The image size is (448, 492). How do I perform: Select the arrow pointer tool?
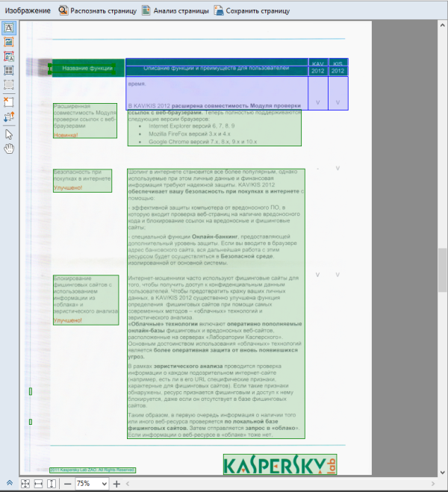pyautogui.click(x=9, y=134)
